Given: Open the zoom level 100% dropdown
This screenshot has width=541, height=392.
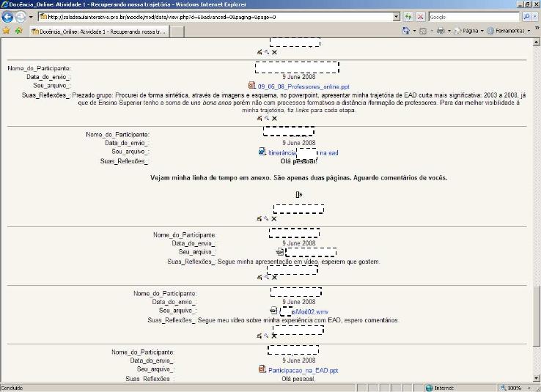Looking at the screenshot, I should point(528,388).
